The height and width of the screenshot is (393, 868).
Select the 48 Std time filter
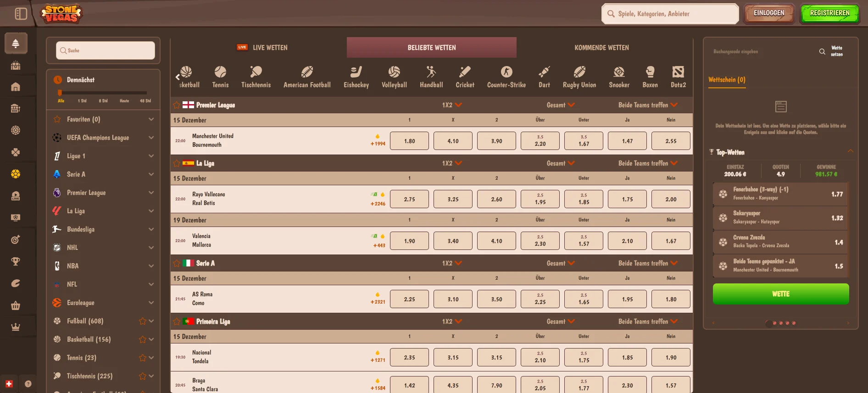[145, 101]
